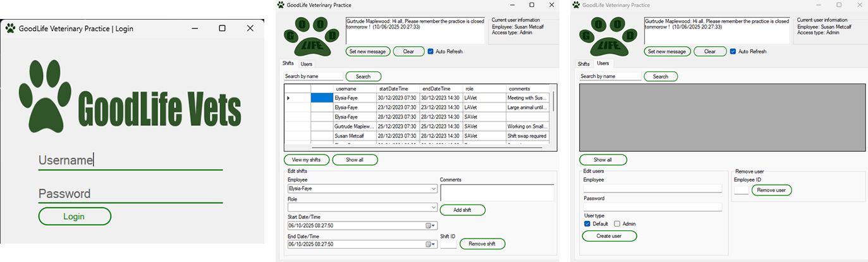
Task: Focus the Username field on the Login window
Action: point(130,161)
